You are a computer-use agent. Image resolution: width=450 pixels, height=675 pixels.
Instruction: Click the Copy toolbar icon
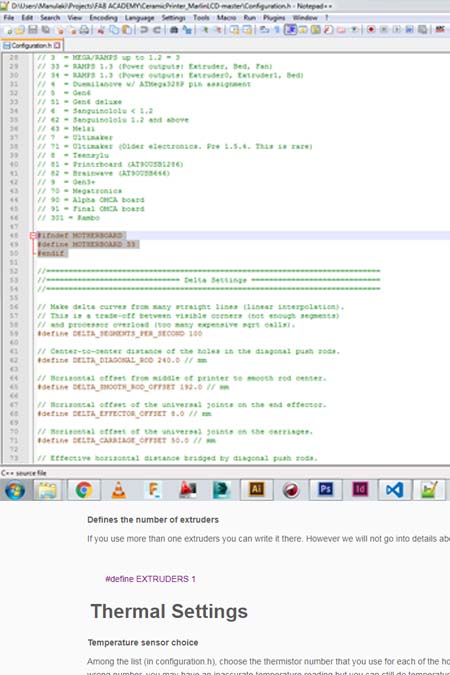[114, 30]
